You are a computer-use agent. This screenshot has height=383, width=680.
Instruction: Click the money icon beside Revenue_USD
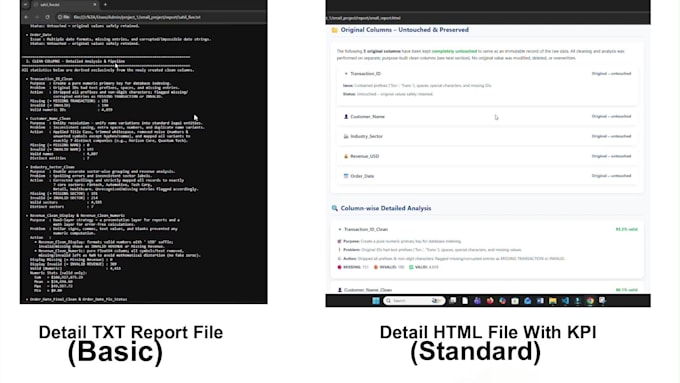click(x=346, y=156)
